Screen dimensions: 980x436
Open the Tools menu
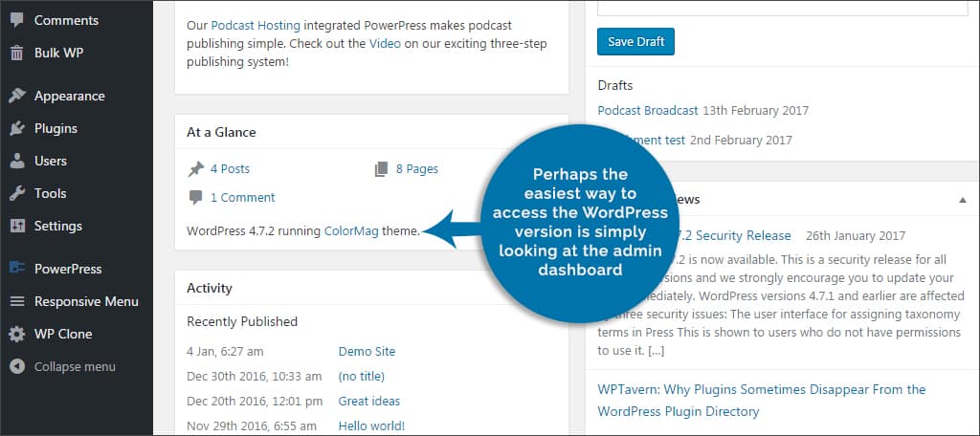coord(50,194)
